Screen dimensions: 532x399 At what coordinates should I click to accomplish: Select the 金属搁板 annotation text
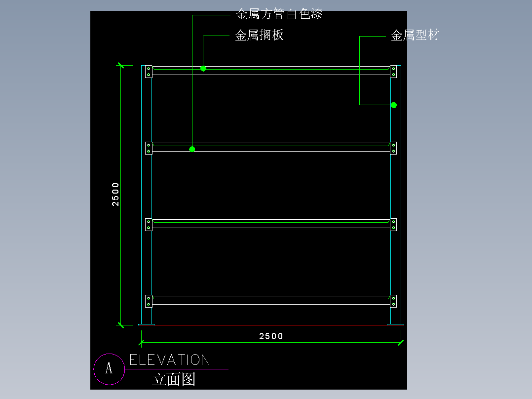[259, 35]
